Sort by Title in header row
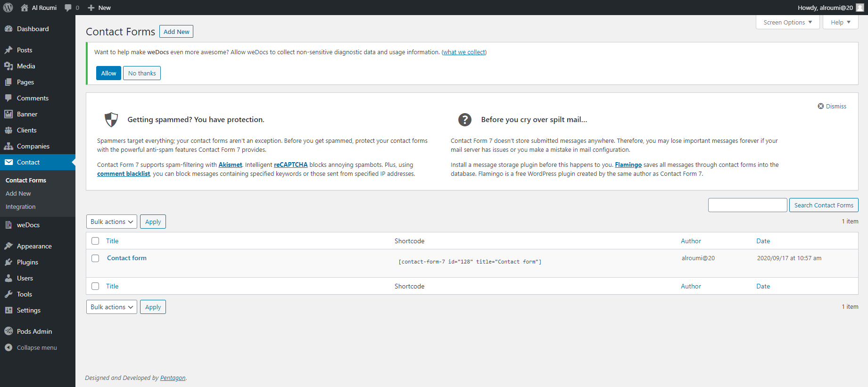Image resolution: width=868 pixels, height=387 pixels. coord(112,241)
